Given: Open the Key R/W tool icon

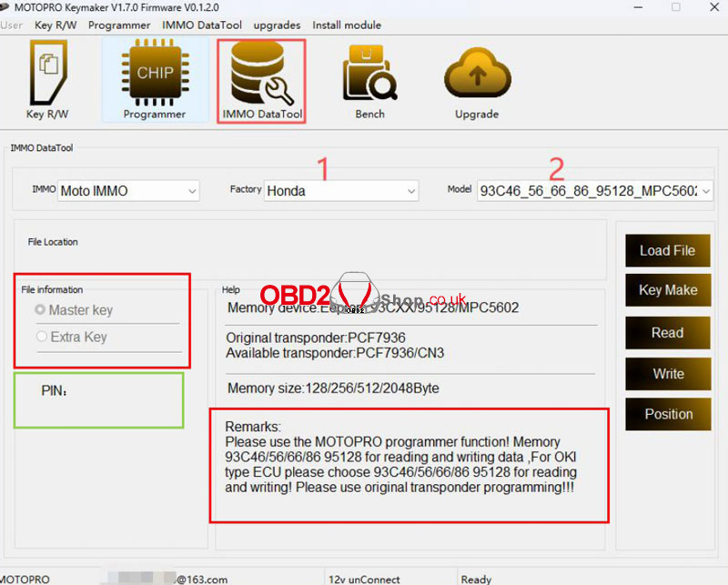Looking at the screenshot, I should coord(48,79).
